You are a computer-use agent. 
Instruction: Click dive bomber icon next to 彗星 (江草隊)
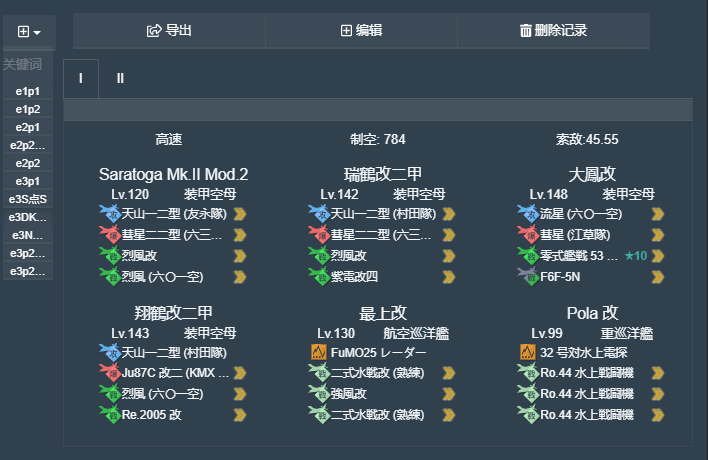click(528, 234)
